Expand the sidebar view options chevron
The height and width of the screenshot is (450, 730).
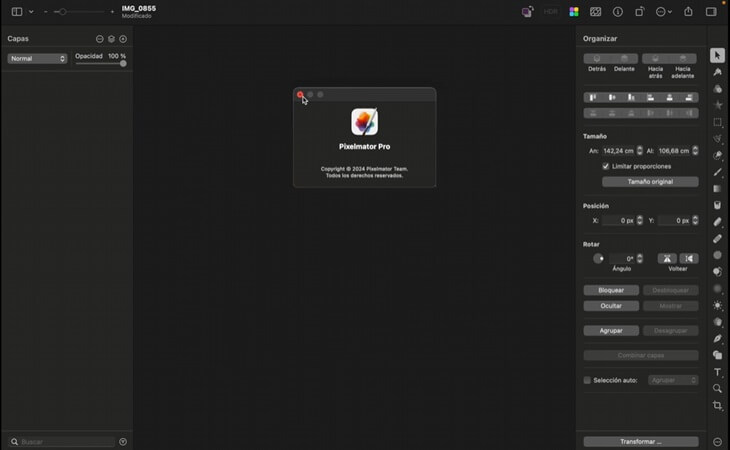tap(31, 12)
